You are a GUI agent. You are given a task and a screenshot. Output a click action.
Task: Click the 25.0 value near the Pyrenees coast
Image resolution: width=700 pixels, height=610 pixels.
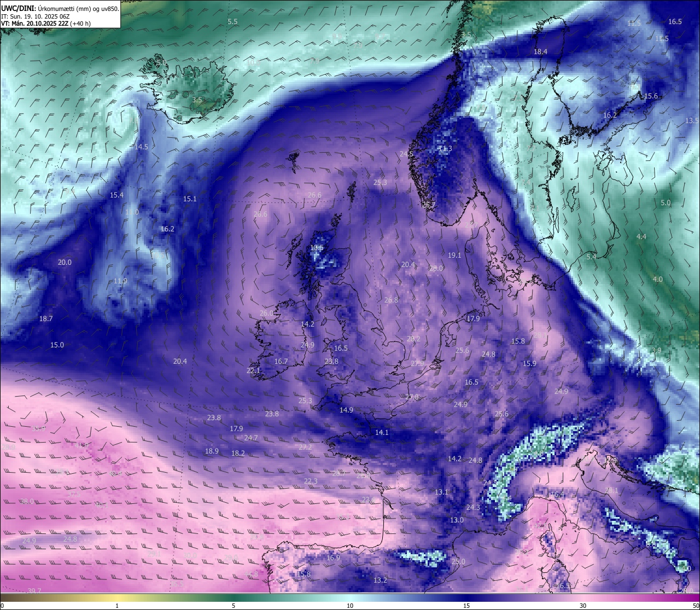pyautogui.click(x=458, y=561)
